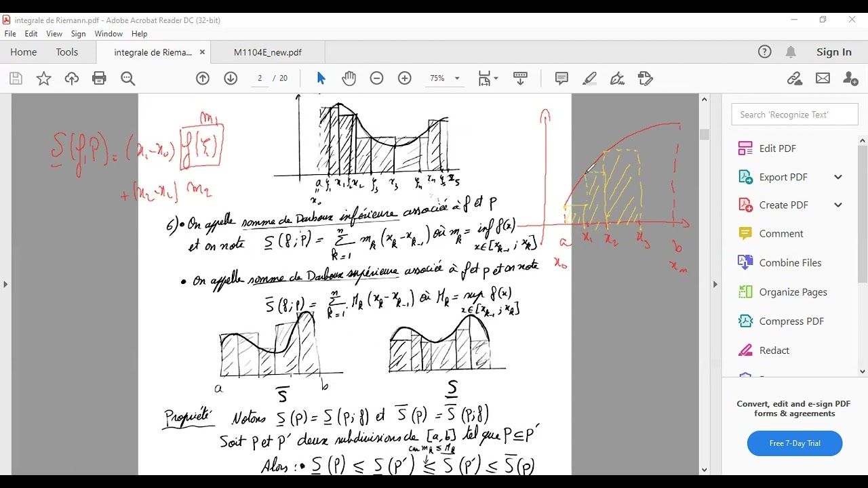Open the Help question mark icon
868x488 pixels.
(765, 52)
